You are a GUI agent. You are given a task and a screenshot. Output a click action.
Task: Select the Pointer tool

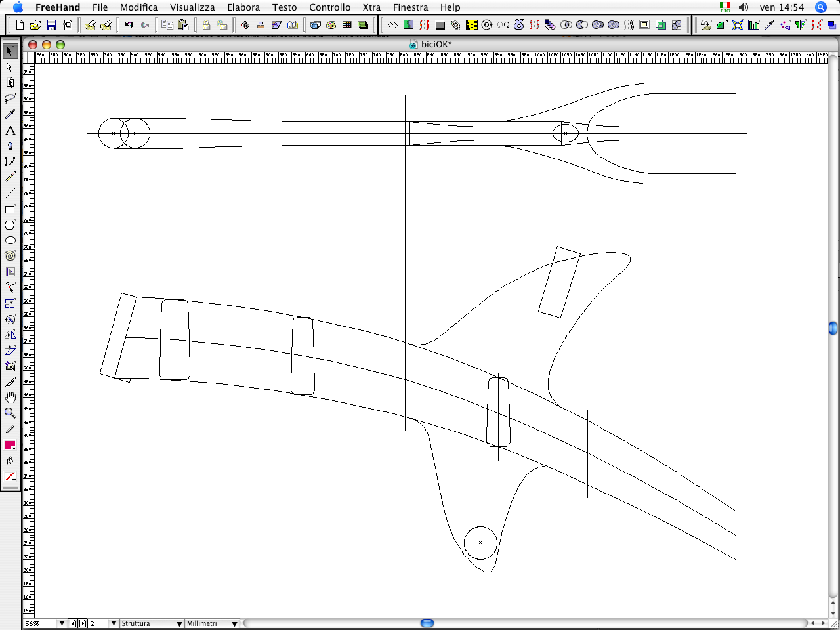10,51
